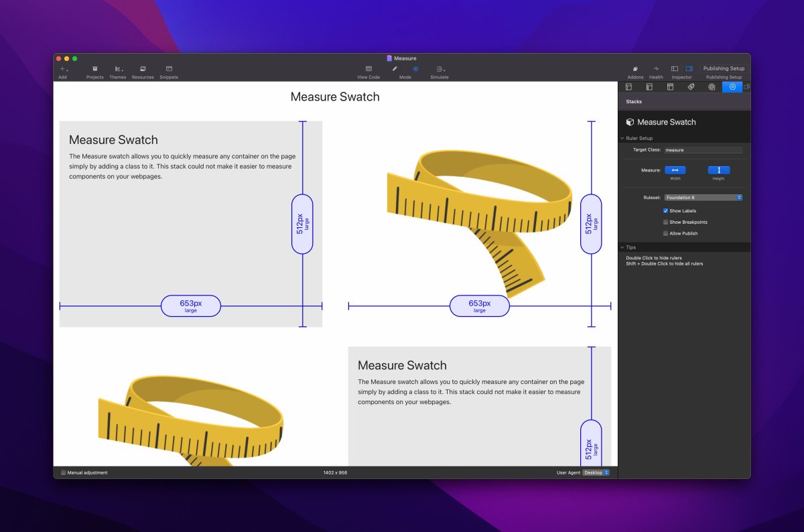Image resolution: width=804 pixels, height=532 pixels.
Task: Open the Addons toolbar icon
Action: point(635,69)
